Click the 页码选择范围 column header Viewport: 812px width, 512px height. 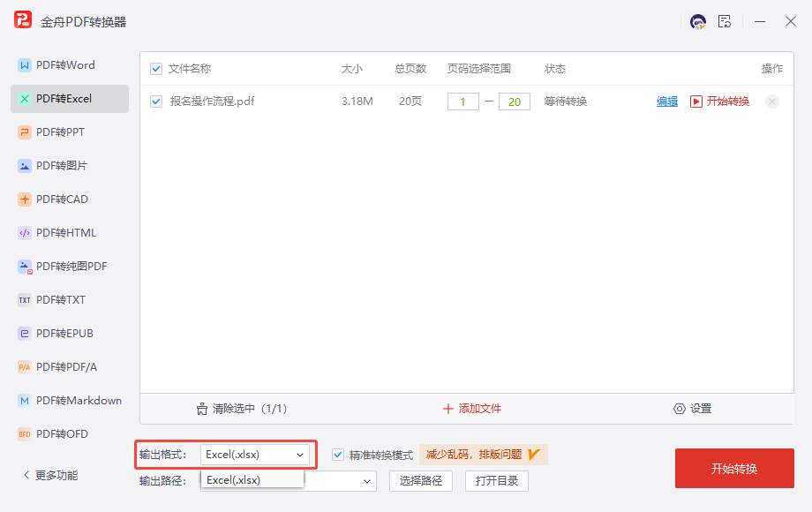coord(479,69)
